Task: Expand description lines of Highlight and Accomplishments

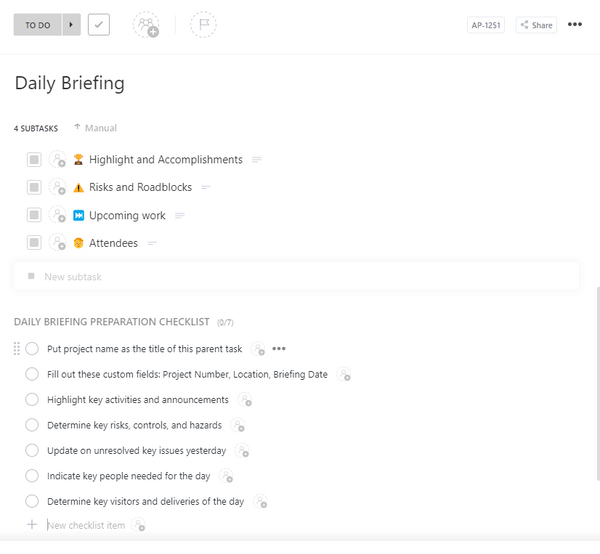Action: (257, 160)
